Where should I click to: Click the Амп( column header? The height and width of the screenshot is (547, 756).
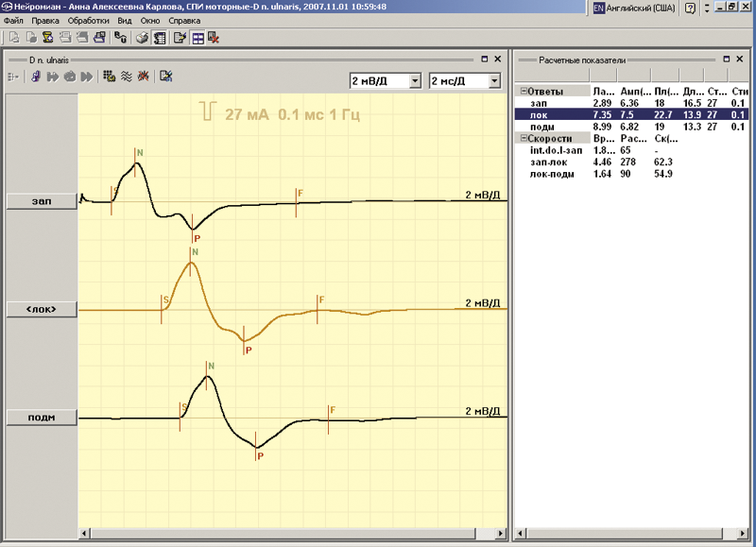point(635,91)
